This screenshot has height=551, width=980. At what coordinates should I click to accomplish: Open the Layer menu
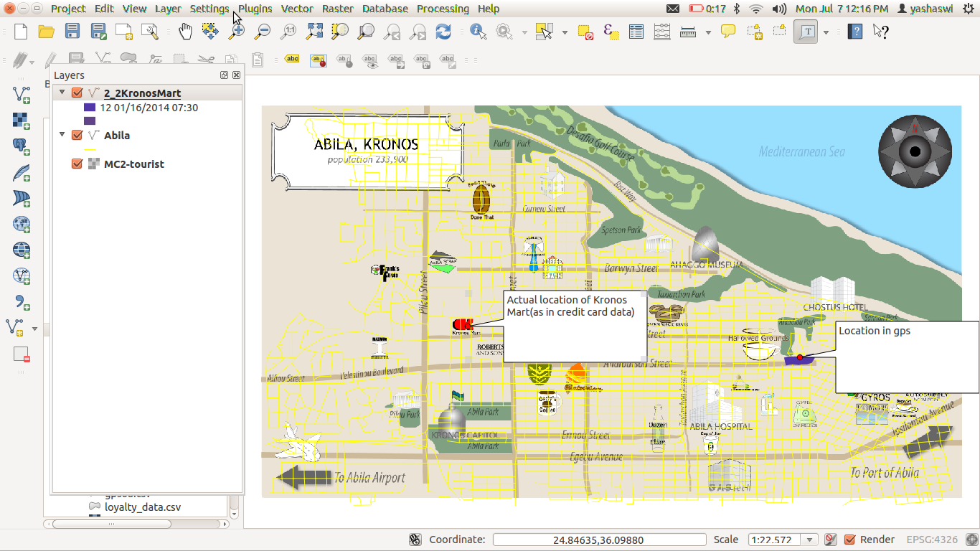168,9
